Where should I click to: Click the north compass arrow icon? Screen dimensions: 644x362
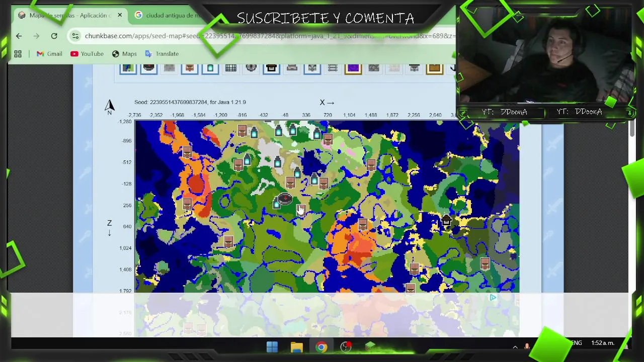click(109, 107)
